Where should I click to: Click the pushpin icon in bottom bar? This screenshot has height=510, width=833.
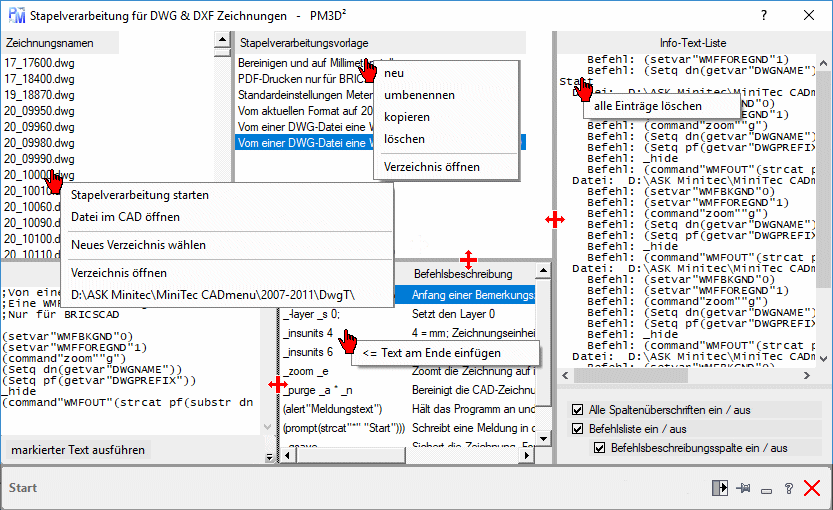[x=743, y=488]
